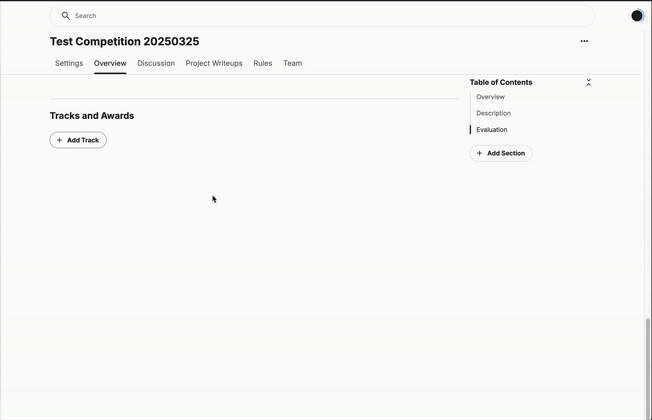This screenshot has width=652, height=420.
Task: Collapse the Table of Contents panel
Action: coord(588,82)
